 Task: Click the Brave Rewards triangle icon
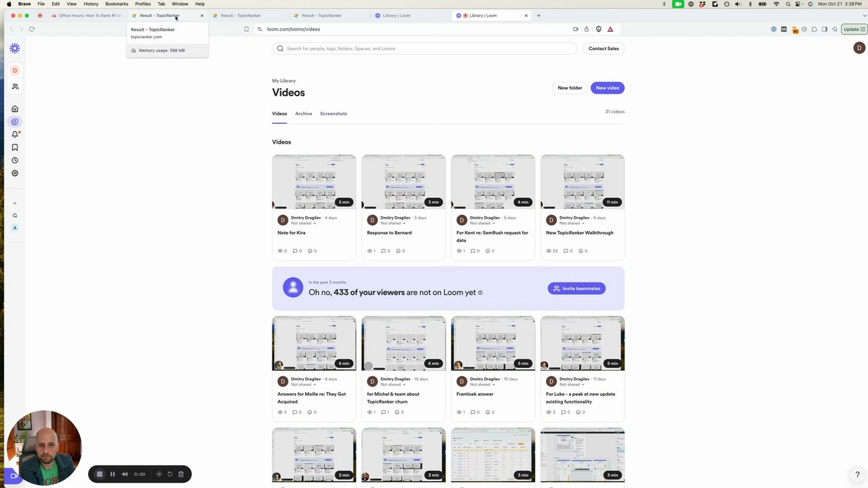point(610,29)
